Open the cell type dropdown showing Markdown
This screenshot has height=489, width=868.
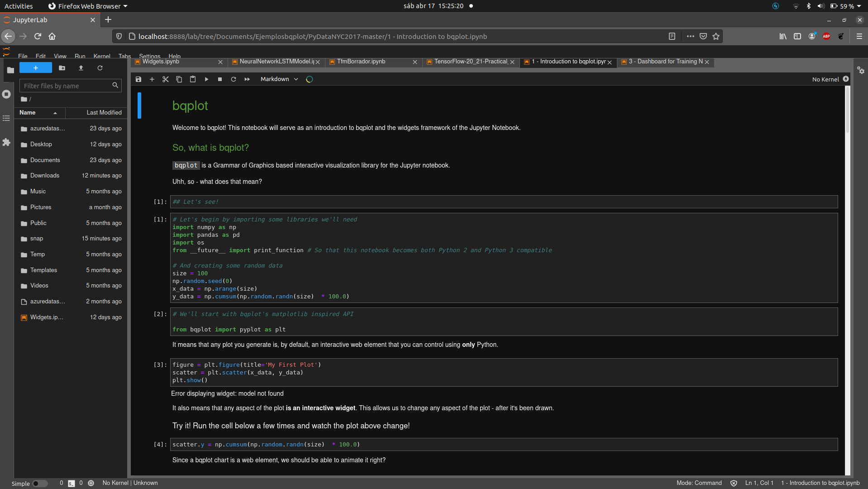pyautogui.click(x=278, y=79)
